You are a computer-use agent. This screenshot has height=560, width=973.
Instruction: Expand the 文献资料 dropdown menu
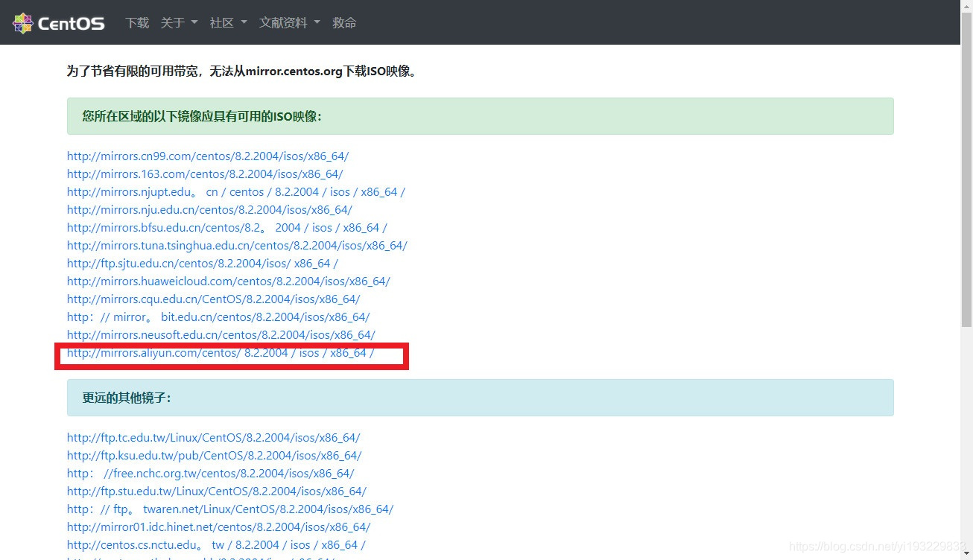(x=290, y=23)
